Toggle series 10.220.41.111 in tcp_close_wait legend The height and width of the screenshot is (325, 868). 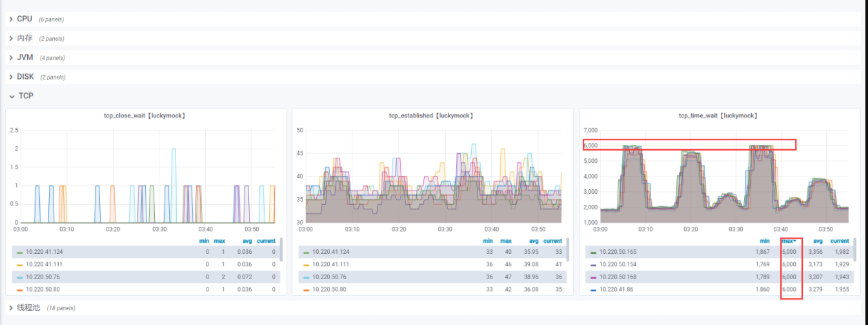(x=44, y=264)
